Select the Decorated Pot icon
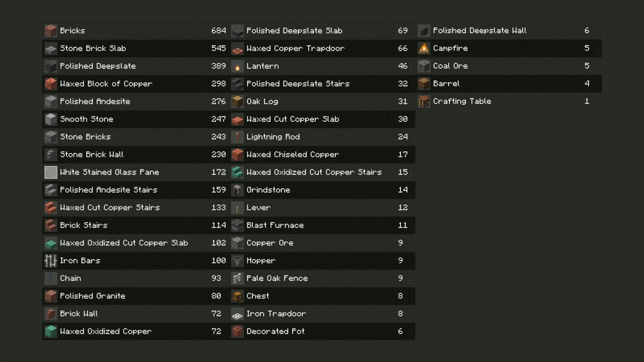The image size is (644, 362). 237,331
